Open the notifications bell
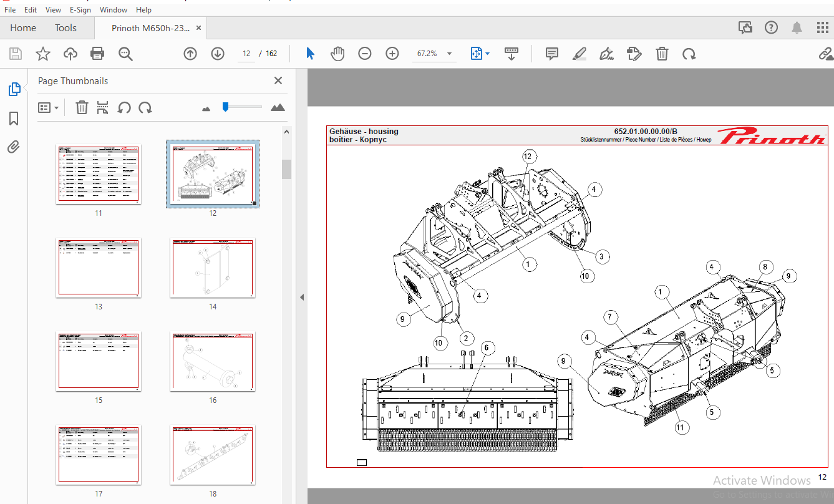This screenshot has height=504, width=834. 797,27
